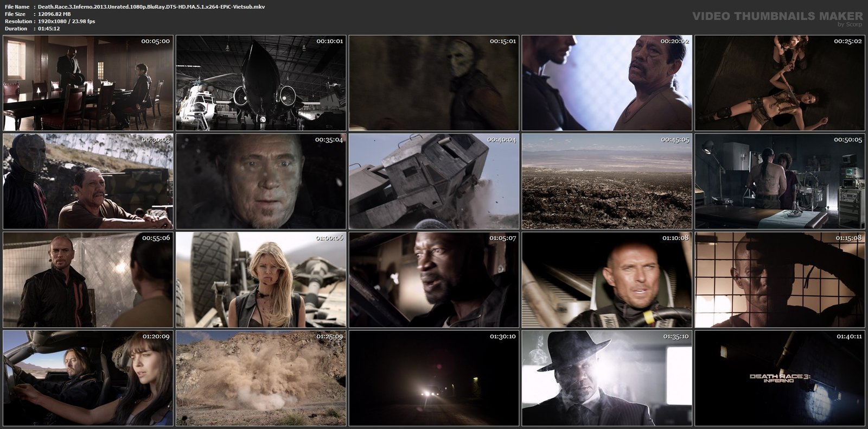This screenshot has width=868, height=429.
Task: Pick the frame stamped 01:20:09
Action: coord(88,378)
